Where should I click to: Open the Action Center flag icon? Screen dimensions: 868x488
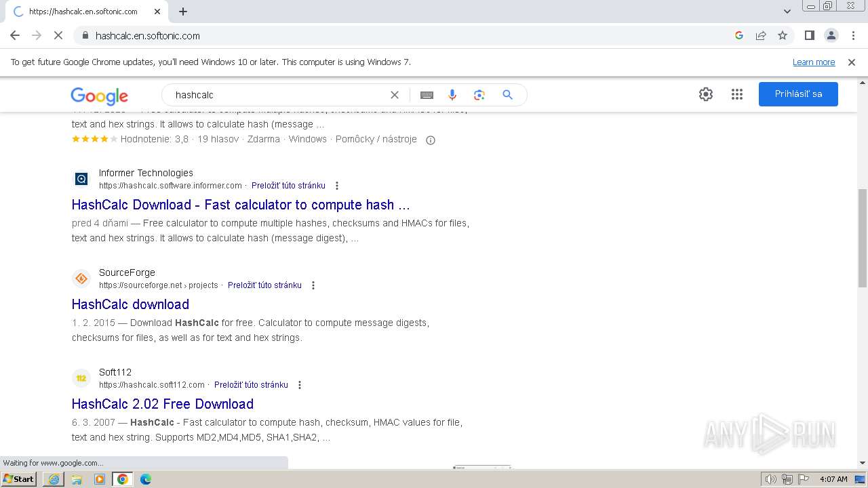(x=803, y=479)
